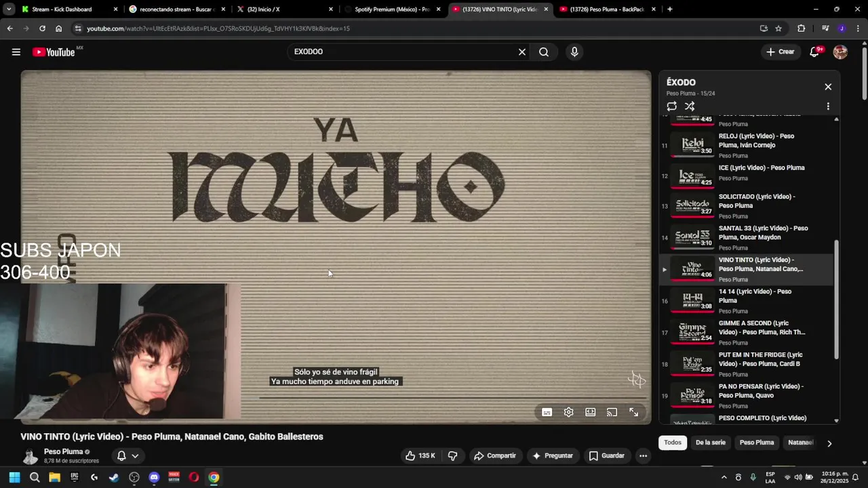The height and width of the screenshot is (488, 868).
Task: Open OBS Studio from the taskbar
Action: (x=134, y=477)
